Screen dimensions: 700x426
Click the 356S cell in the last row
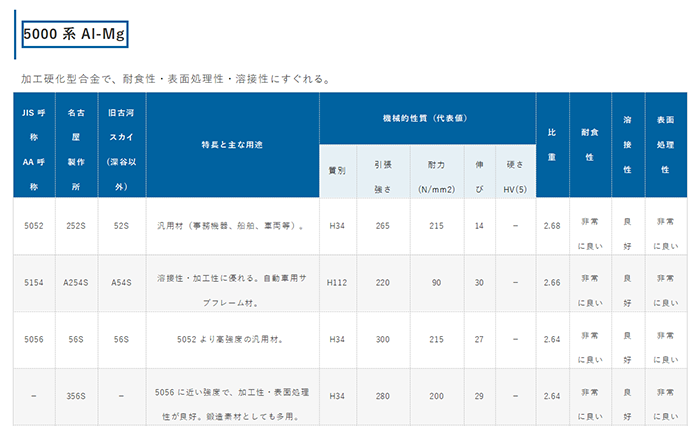point(76,397)
